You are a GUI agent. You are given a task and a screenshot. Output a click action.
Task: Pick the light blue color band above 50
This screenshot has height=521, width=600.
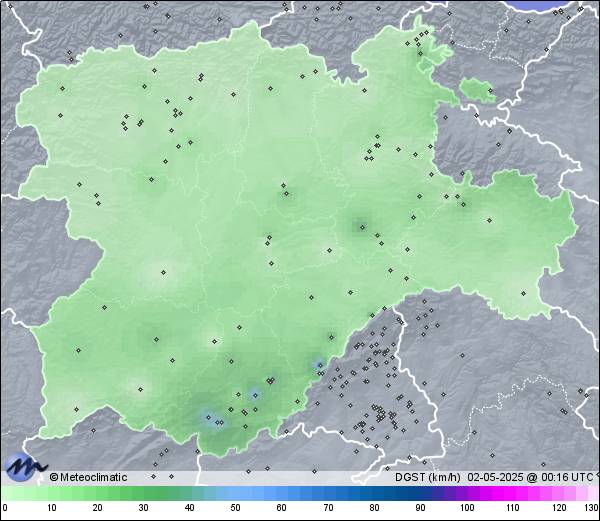click(x=236, y=493)
